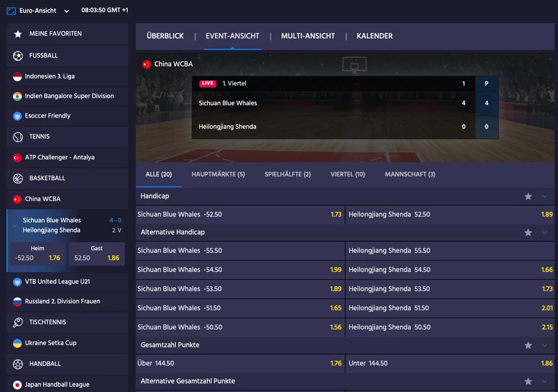Bet Heilongjiang Shenda 54.50 at 1.66
This screenshot has width=558, height=392.
click(450, 270)
